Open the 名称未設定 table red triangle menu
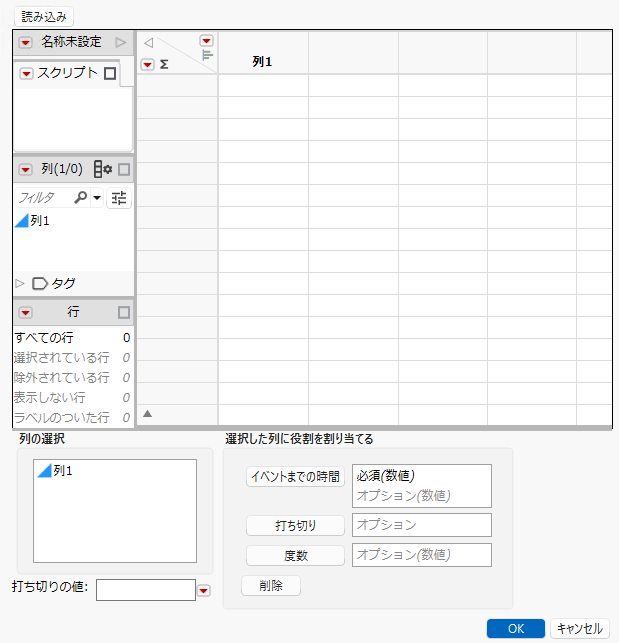 (x=26, y=42)
